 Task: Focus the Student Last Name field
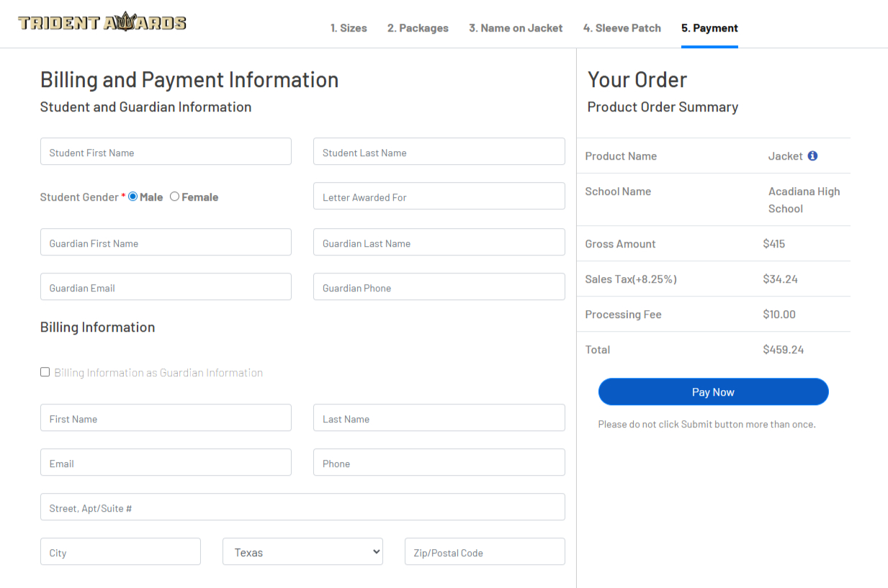[439, 152]
